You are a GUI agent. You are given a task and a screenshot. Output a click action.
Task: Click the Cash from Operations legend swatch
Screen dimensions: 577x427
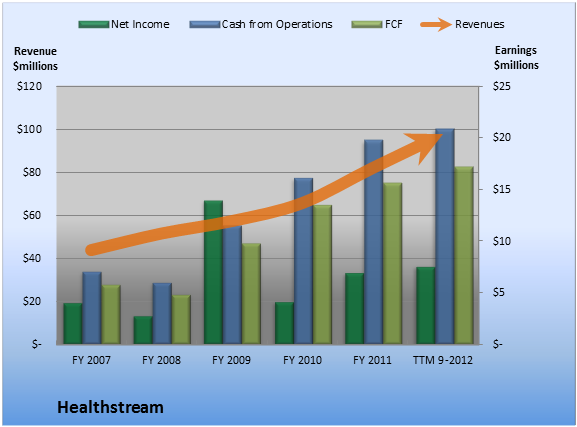pyautogui.click(x=205, y=25)
